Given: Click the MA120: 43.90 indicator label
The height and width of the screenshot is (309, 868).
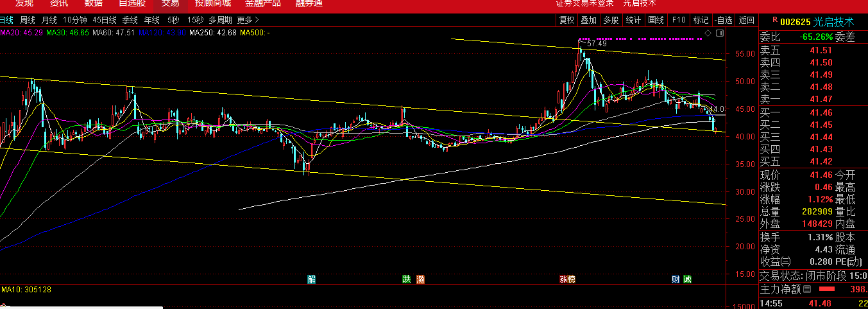Looking at the screenshot, I should pos(162,32).
